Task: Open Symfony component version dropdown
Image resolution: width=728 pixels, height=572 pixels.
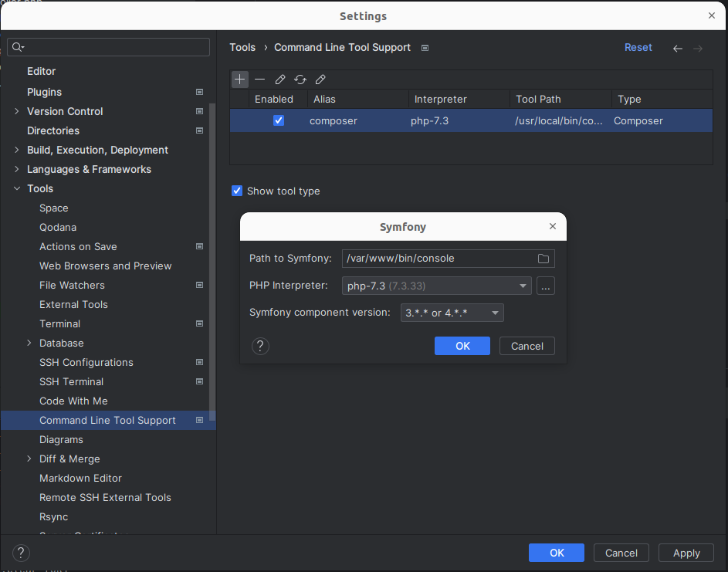Action: click(x=452, y=313)
